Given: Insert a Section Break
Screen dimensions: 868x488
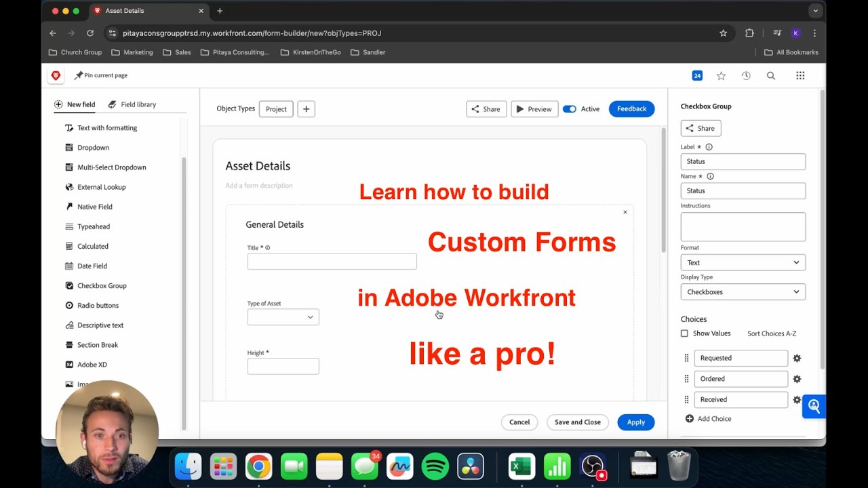Looking at the screenshot, I should [x=91, y=344].
